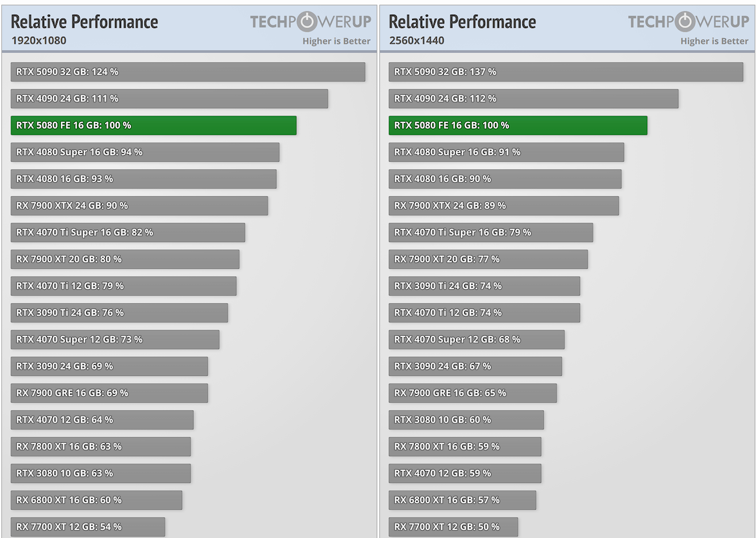Click the RX 6800 XT 60 % bar

96,500
